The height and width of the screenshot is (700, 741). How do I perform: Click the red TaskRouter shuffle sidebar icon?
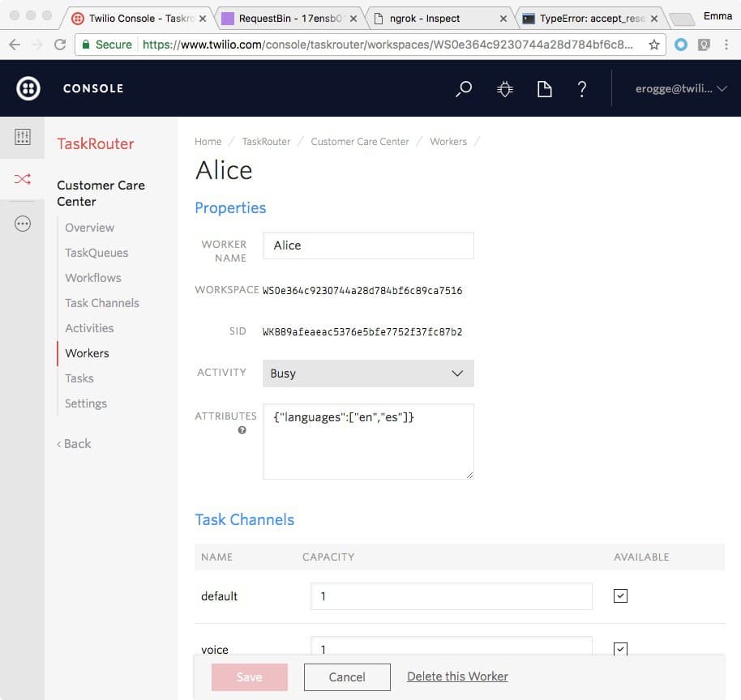coord(22,180)
